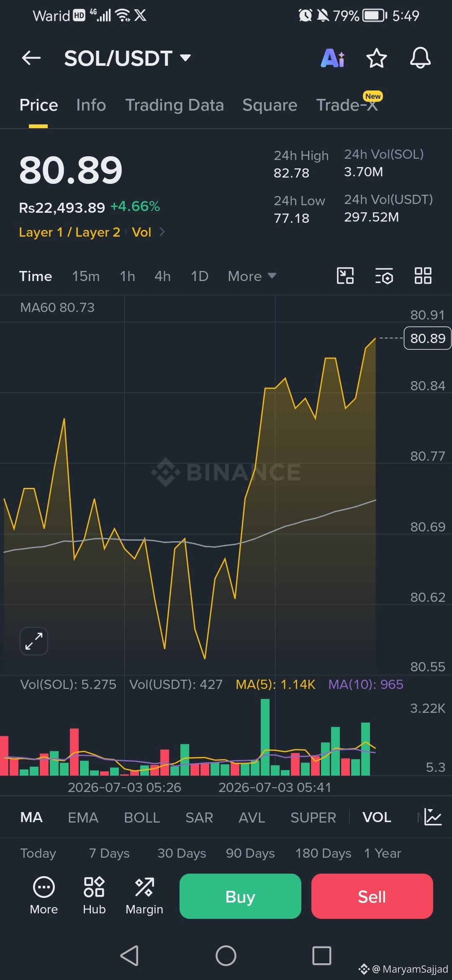452x980 pixels.
Task: Open the Vol tag link
Action: point(141,232)
